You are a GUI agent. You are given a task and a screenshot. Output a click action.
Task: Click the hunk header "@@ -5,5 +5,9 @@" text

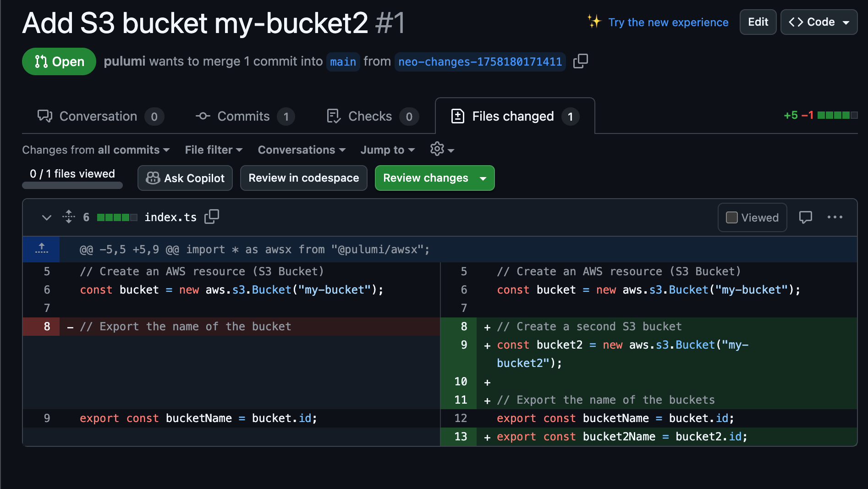click(129, 250)
